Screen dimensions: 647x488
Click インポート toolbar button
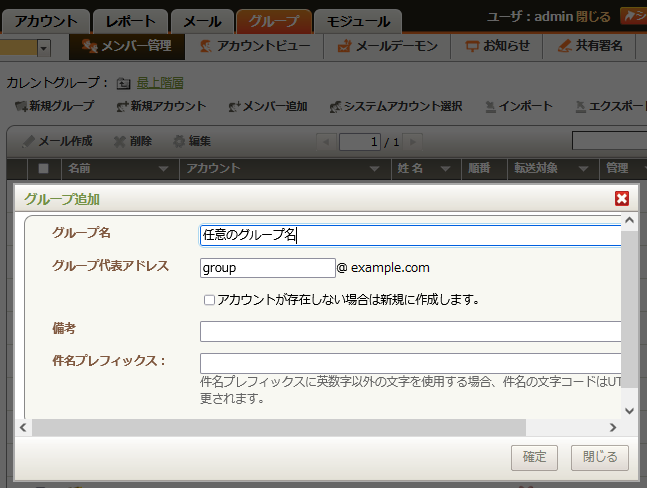point(519,106)
